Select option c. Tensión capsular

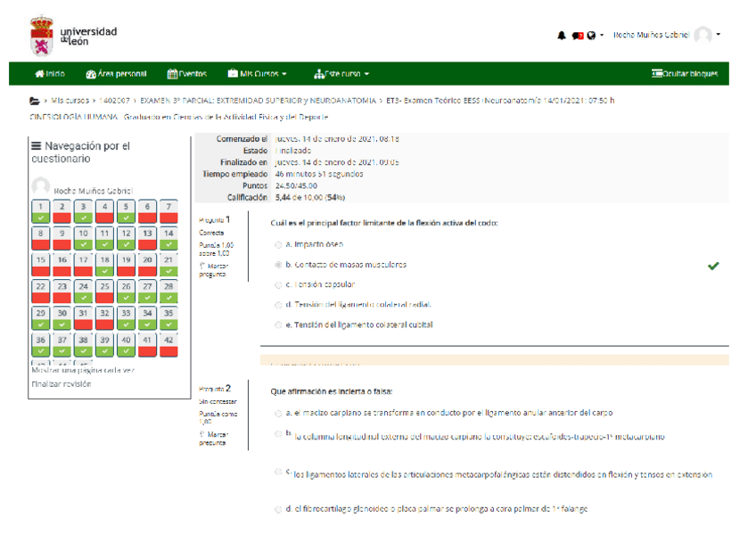point(278,285)
